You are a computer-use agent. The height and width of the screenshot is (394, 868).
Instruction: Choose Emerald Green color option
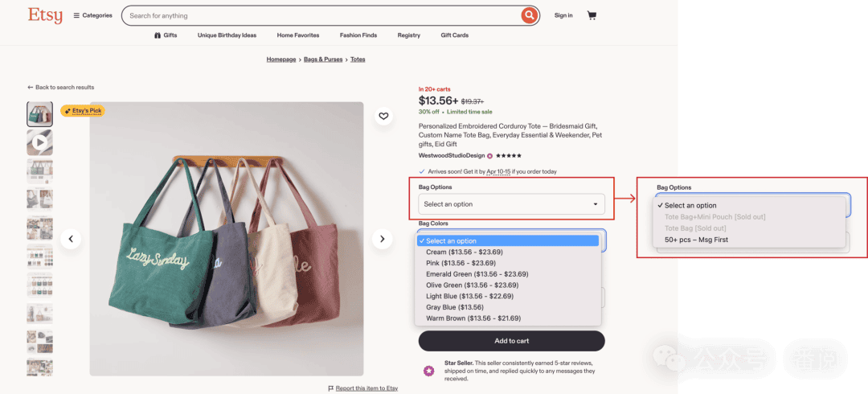coord(477,273)
